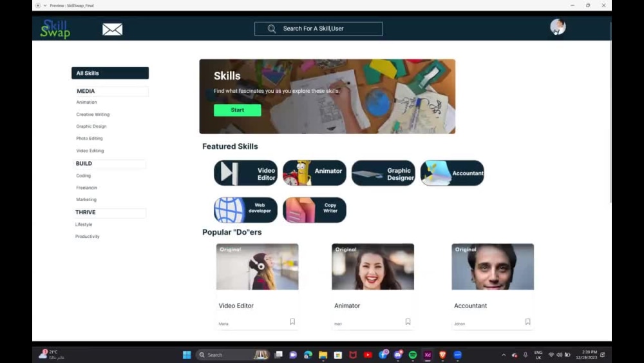This screenshot has height=363, width=644.
Task: Open the Marketing category
Action: (x=86, y=199)
